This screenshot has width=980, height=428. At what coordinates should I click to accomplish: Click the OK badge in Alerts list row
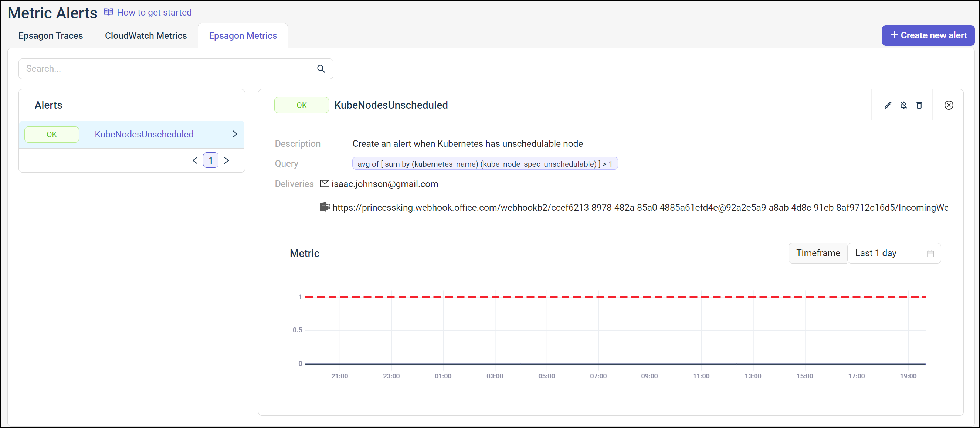click(x=51, y=134)
